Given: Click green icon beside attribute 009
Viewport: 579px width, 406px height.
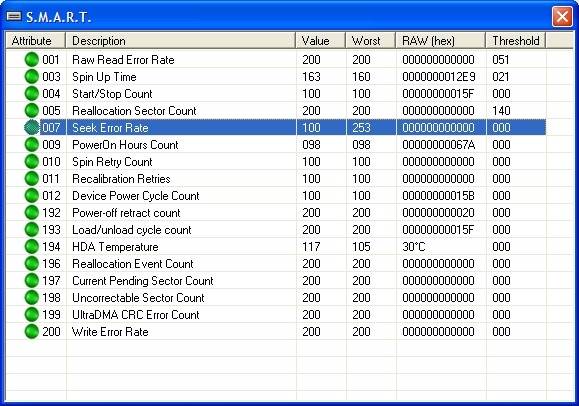Looking at the screenshot, I should tap(32, 144).
